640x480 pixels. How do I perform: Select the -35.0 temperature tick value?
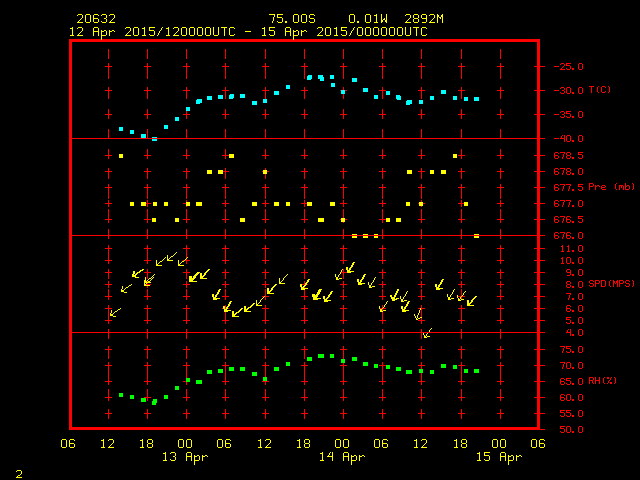tap(569, 115)
